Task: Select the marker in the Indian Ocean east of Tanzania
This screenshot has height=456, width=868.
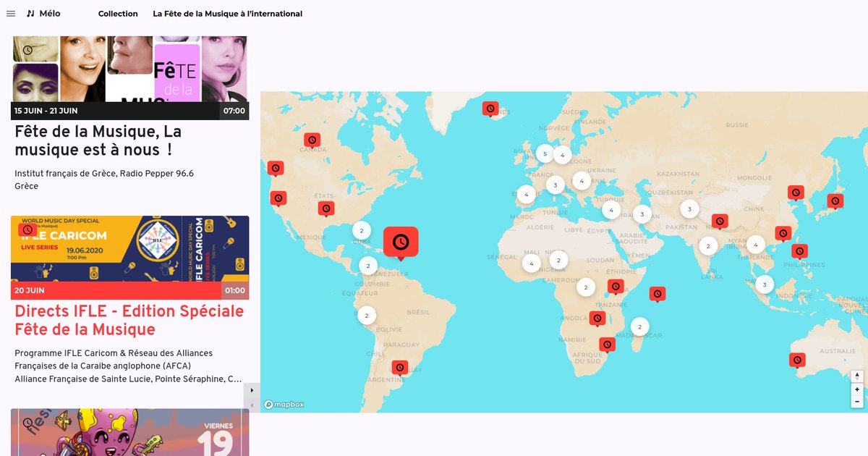Action: pyautogui.click(x=657, y=294)
